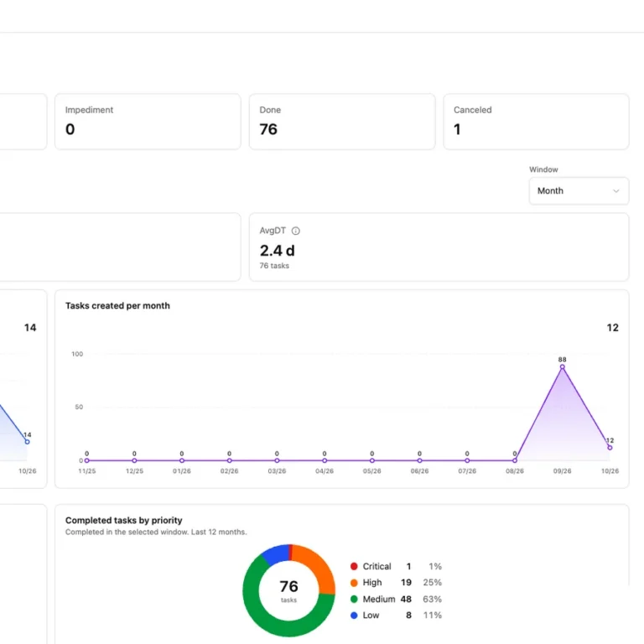Click the 14 data point on the blue chart
Viewport: 644px width, 644px height.
27,442
